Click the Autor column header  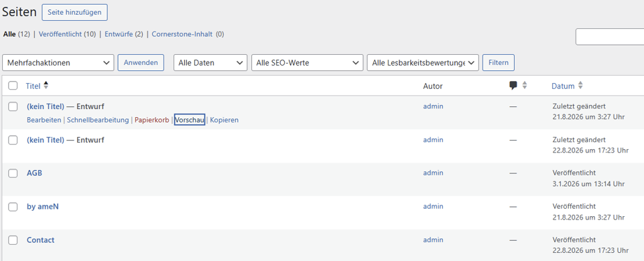click(433, 86)
